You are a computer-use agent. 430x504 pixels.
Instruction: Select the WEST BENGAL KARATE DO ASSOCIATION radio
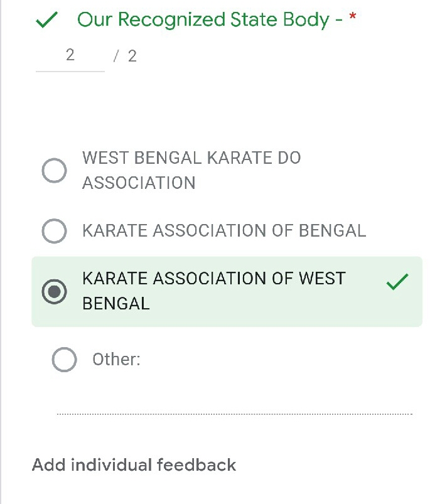[55, 170]
